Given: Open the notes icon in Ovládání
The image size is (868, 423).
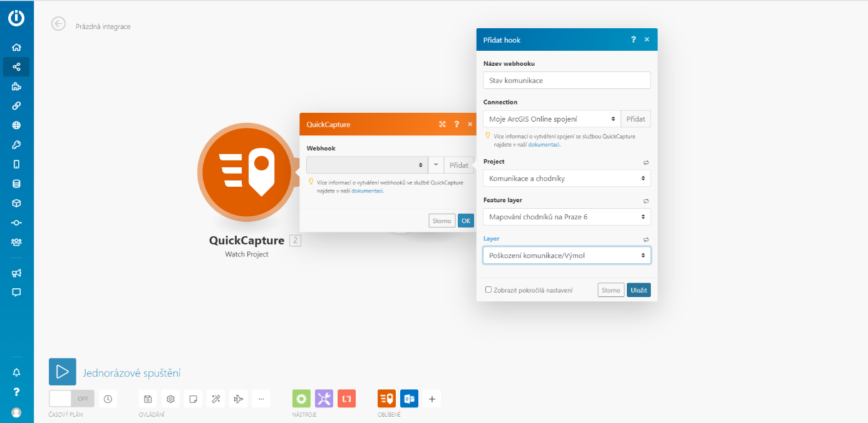Looking at the screenshot, I should [x=194, y=399].
